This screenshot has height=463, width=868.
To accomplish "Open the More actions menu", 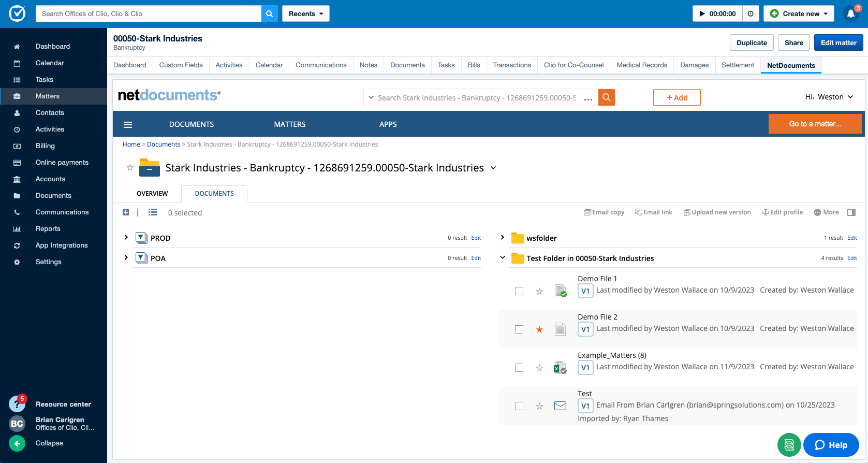I will 827,212.
